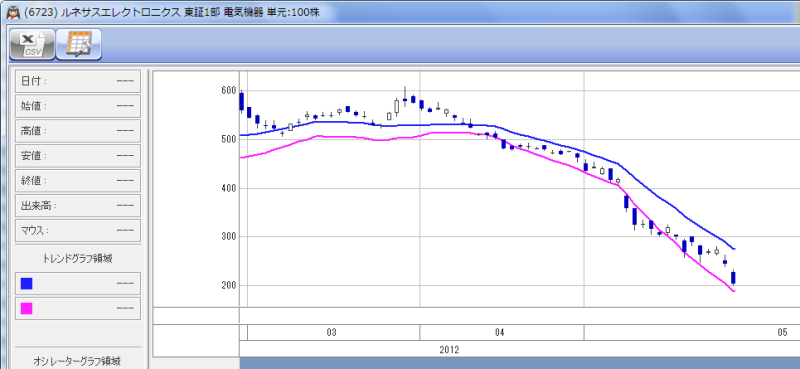Click the 200 price axis label
The image size is (800, 369).
coord(228,285)
